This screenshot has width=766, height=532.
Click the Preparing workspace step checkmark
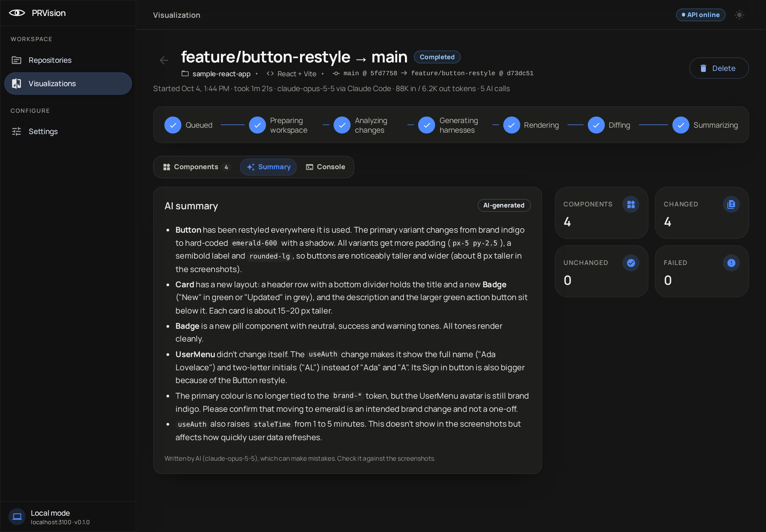pyautogui.click(x=257, y=125)
